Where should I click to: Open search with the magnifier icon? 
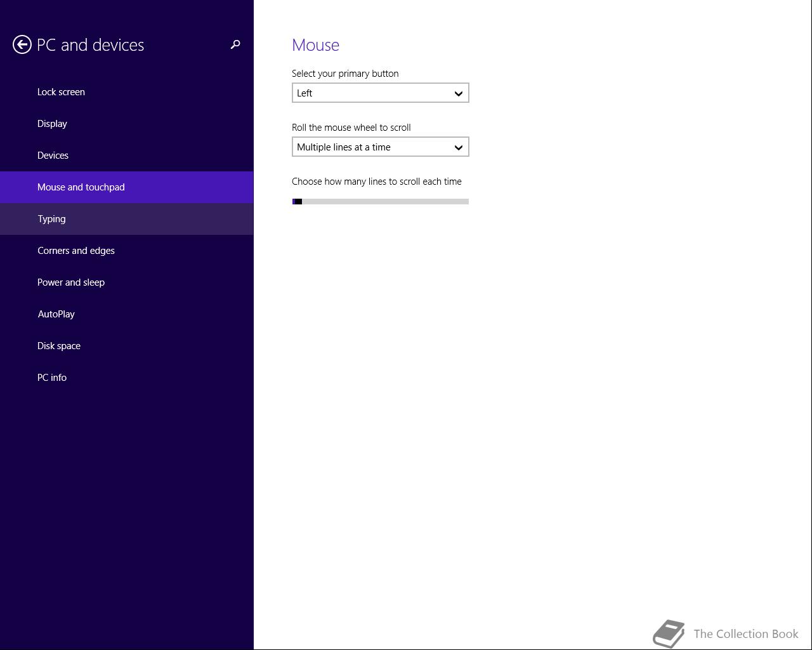coord(235,44)
